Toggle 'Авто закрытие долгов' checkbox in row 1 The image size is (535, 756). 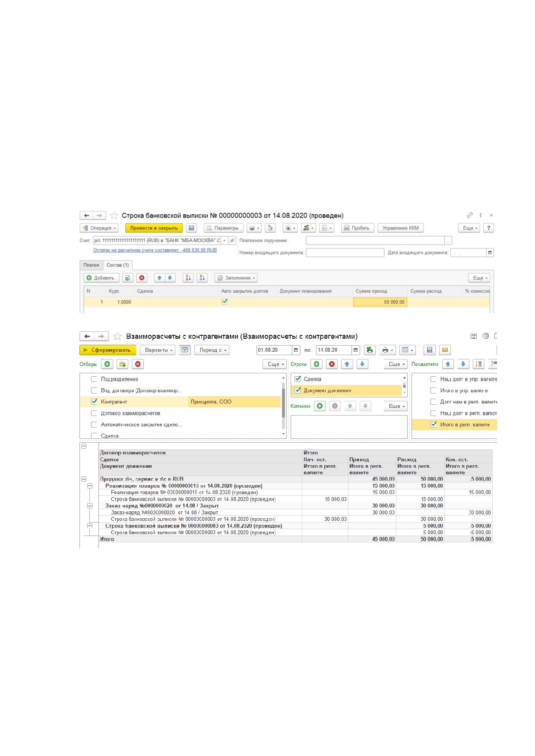point(225,302)
